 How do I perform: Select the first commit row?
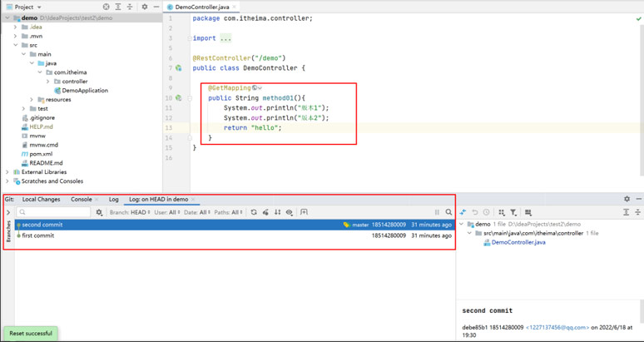coord(235,235)
